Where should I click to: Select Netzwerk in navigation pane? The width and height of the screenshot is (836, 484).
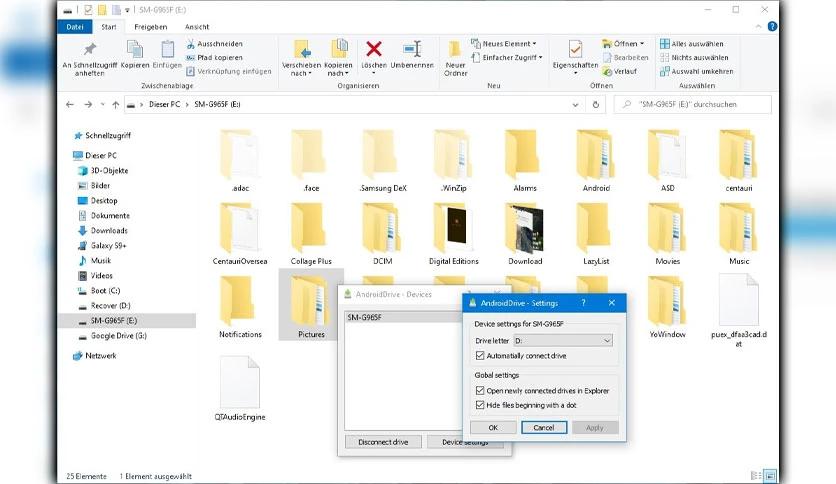click(x=100, y=356)
